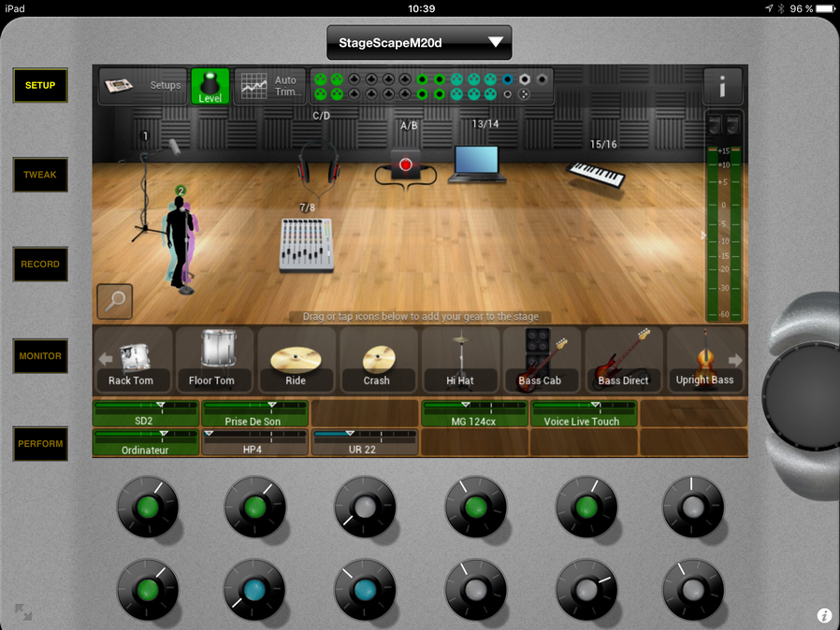Add Floor Tom to the stage
The width and height of the screenshot is (840, 630).
[211, 359]
